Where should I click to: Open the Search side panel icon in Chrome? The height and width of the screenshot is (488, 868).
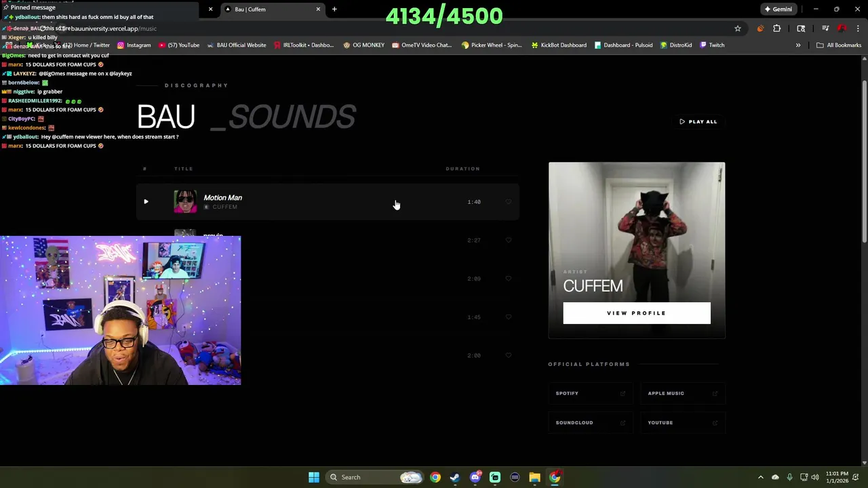click(x=802, y=28)
